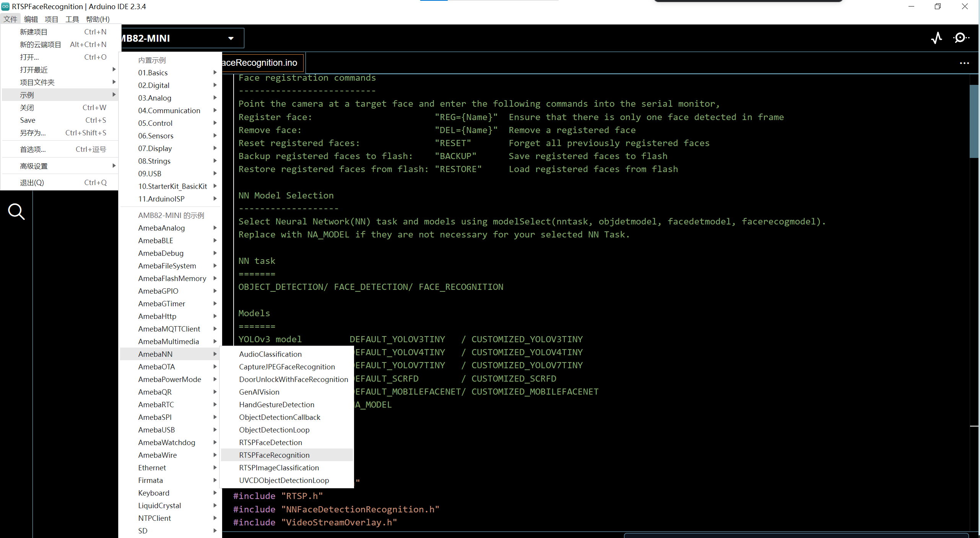Image resolution: width=980 pixels, height=538 pixels.
Task: Open the Serial Plotter icon
Action: click(x=936, y=38)
